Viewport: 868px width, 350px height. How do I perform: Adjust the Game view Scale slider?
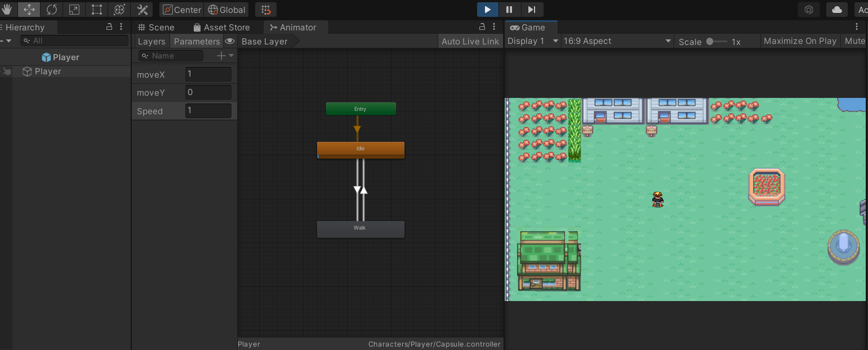pyautogui.click(x=716, y=41)
